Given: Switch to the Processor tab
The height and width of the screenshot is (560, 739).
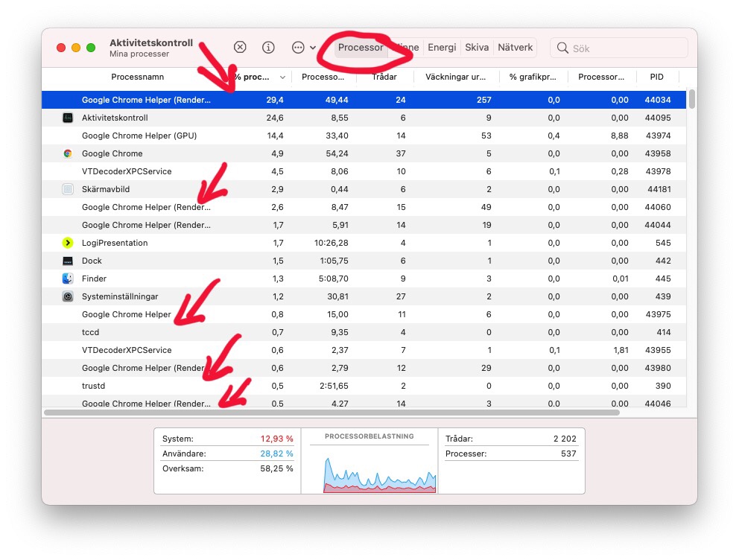Looking at the screenshot, I should click(361, 47).
